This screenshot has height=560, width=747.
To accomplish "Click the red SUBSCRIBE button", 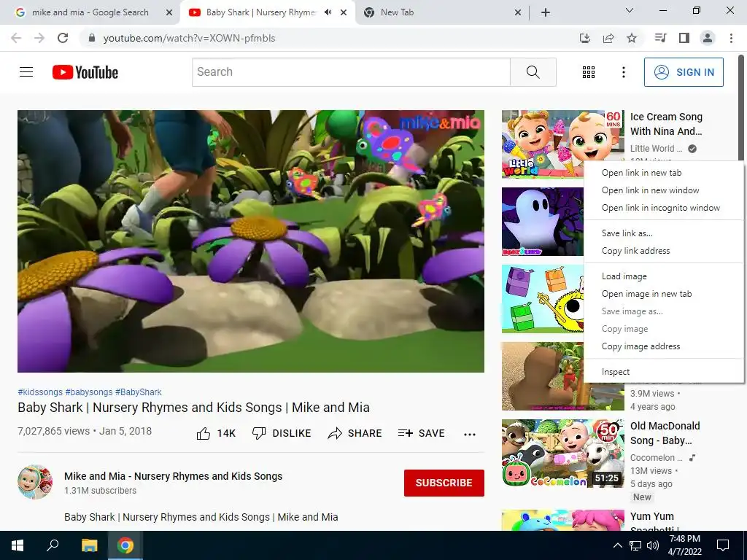I will (444, 483).
